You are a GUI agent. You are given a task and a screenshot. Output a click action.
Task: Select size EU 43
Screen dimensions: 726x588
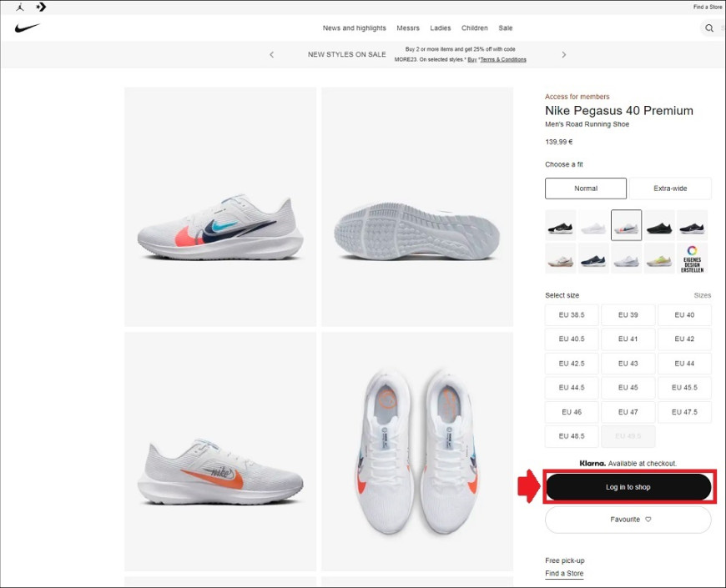[628, 363]
